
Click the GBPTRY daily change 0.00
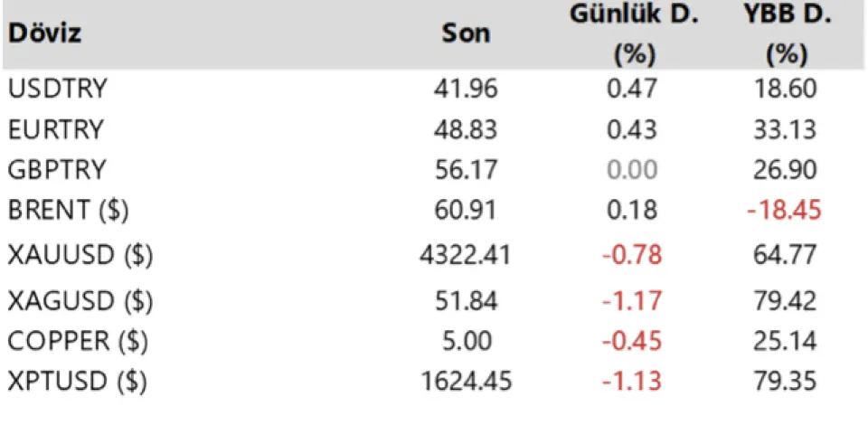pos(634,170)
